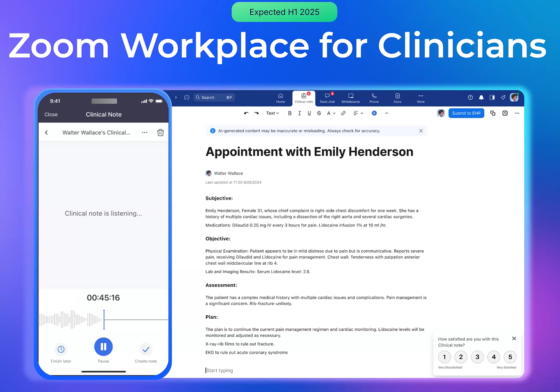Click the Finish later clock icon

click(61, 349)
